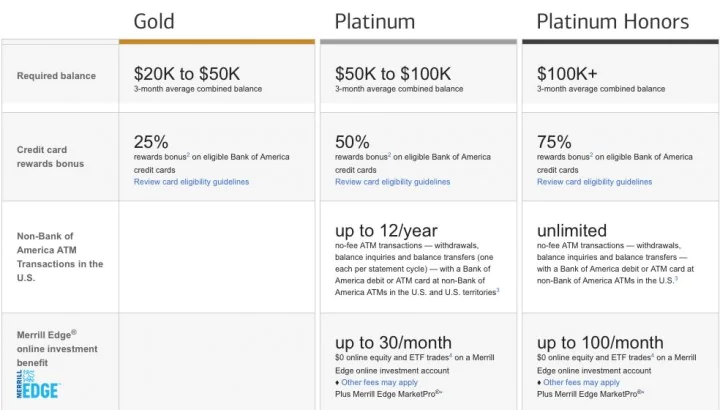Click the Merrill Edge logo icon
Screen dimensions: 720x410
pyautogui.click(x=39, y=383)
